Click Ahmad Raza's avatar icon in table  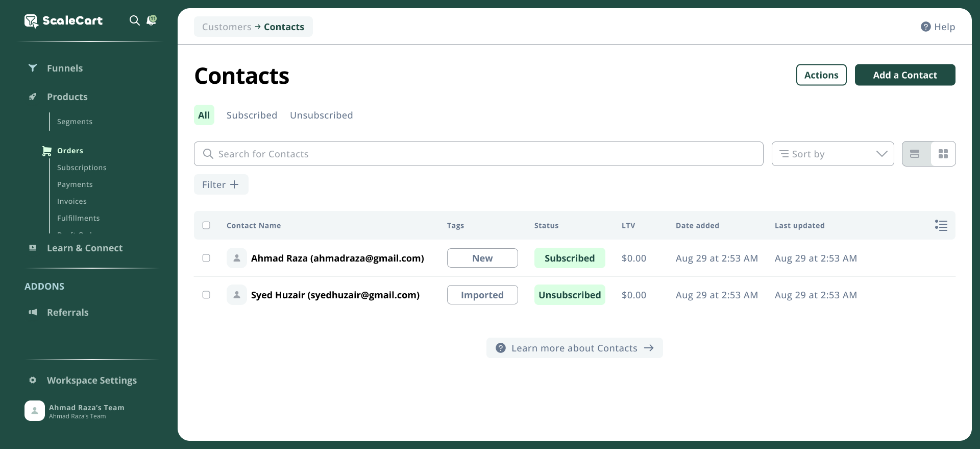(x=237, y=258)
